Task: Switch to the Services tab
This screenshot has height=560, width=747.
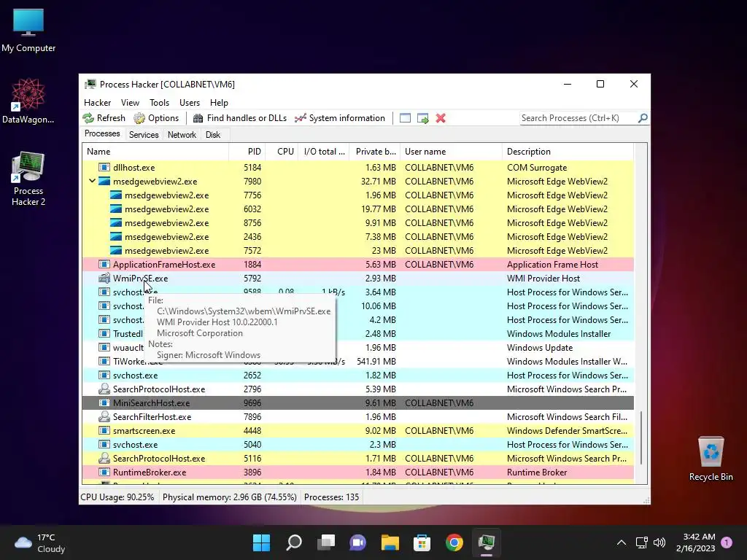Action: point(144,135)
